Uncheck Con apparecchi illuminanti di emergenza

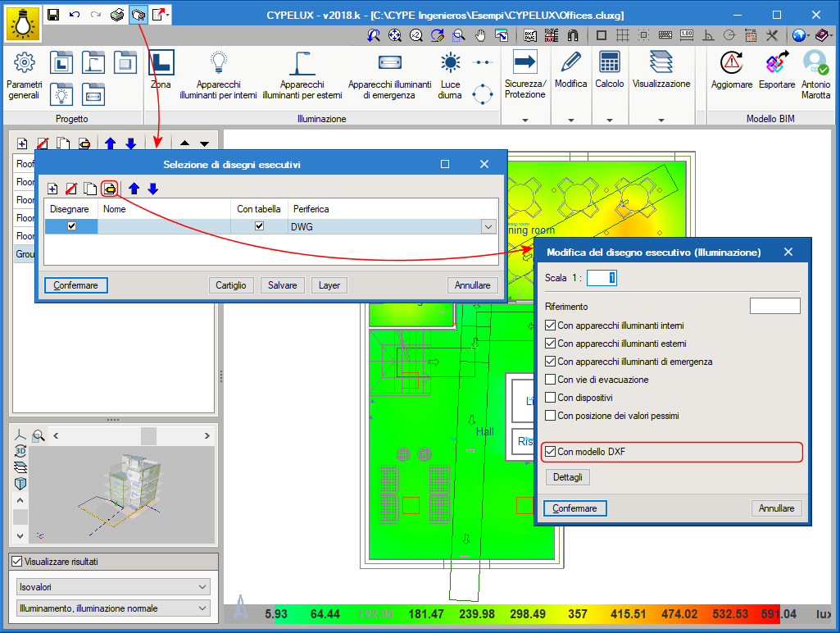550,362
